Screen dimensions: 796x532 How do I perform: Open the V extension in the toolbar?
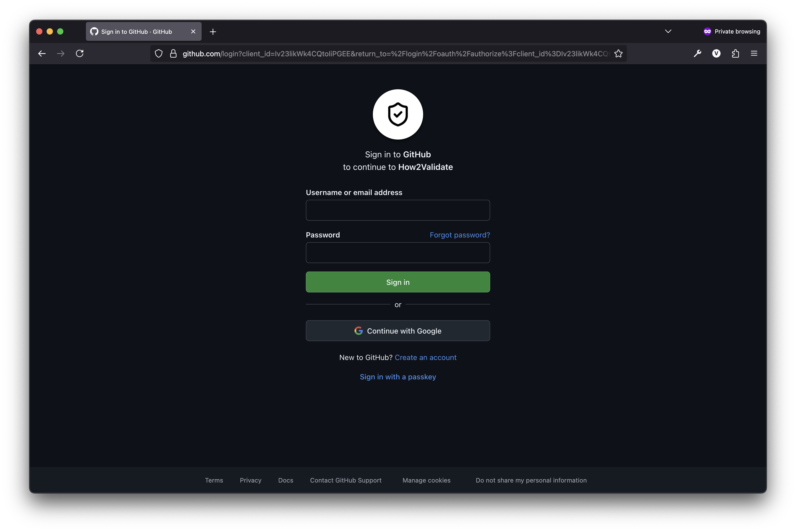pos(716,54)
